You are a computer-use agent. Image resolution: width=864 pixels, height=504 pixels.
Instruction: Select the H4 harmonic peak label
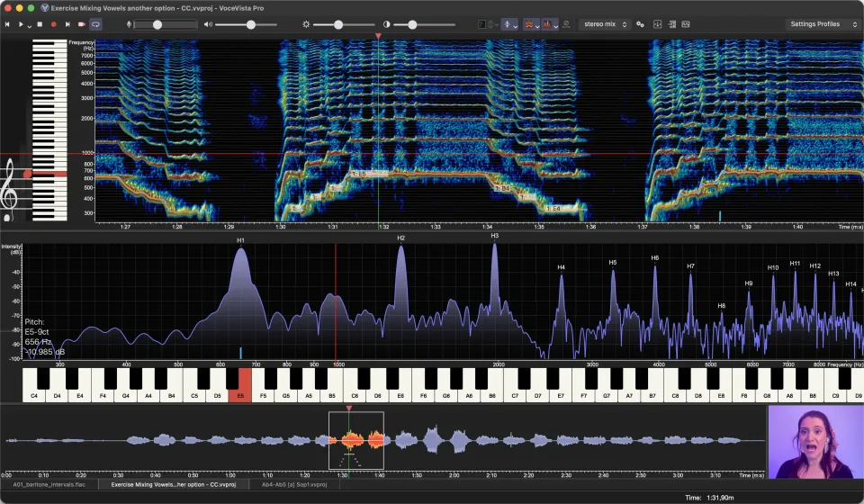pyautogui.click(x=561, y=267)
